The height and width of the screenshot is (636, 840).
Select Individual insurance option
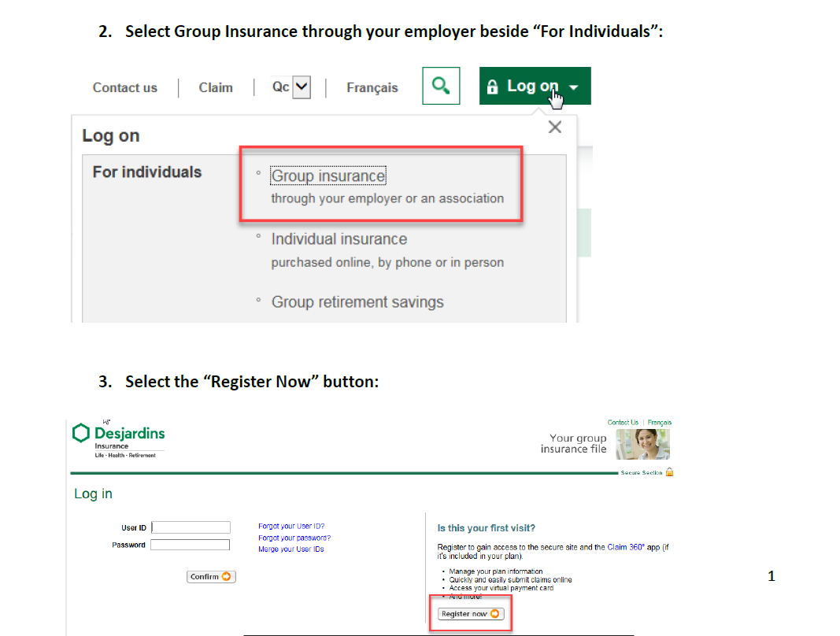[339, 239]
